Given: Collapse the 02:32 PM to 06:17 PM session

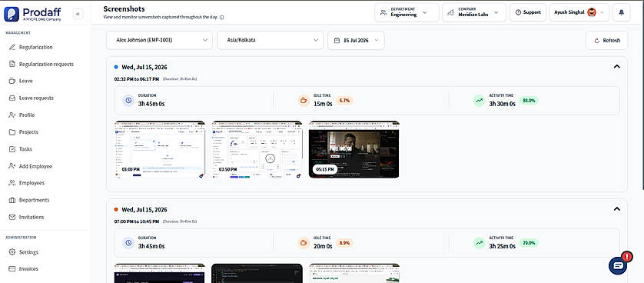Looking at the screenshot, I should (616, 67).
